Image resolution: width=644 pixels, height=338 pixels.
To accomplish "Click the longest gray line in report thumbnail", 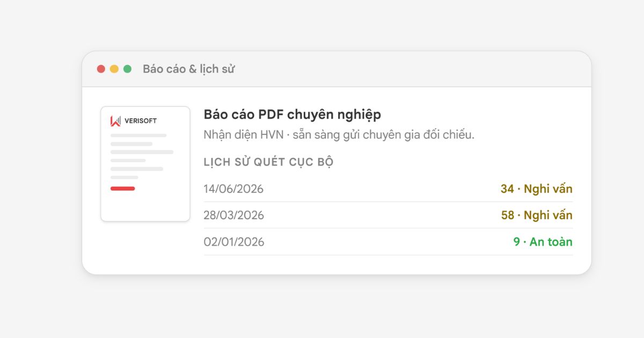I will (142, 152).
